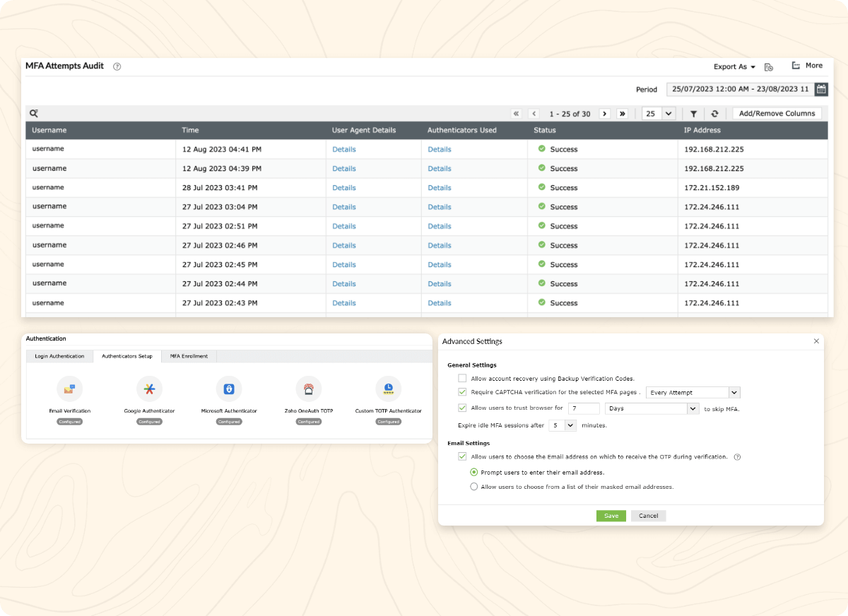Save the Advanced Settings changes
Image resolution: width=848 pixels, height=616 pixels.
tap(611, 516)
